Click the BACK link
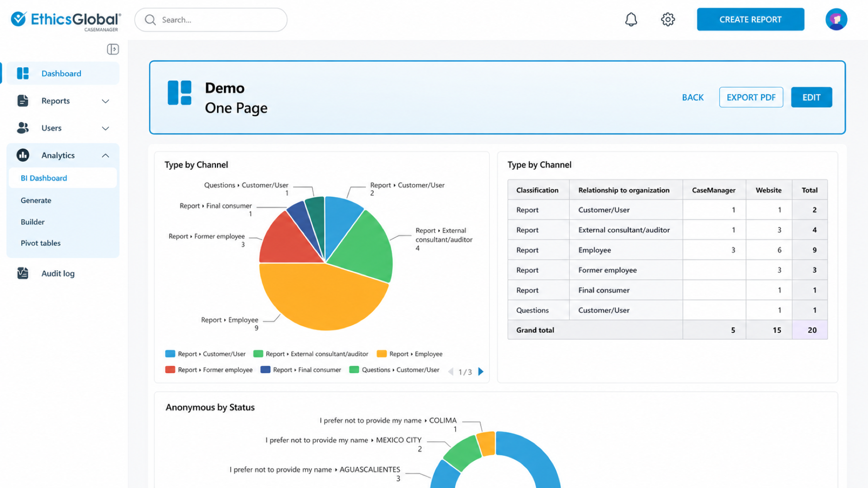The image size is (868, 488). click(x=692, y=97)
